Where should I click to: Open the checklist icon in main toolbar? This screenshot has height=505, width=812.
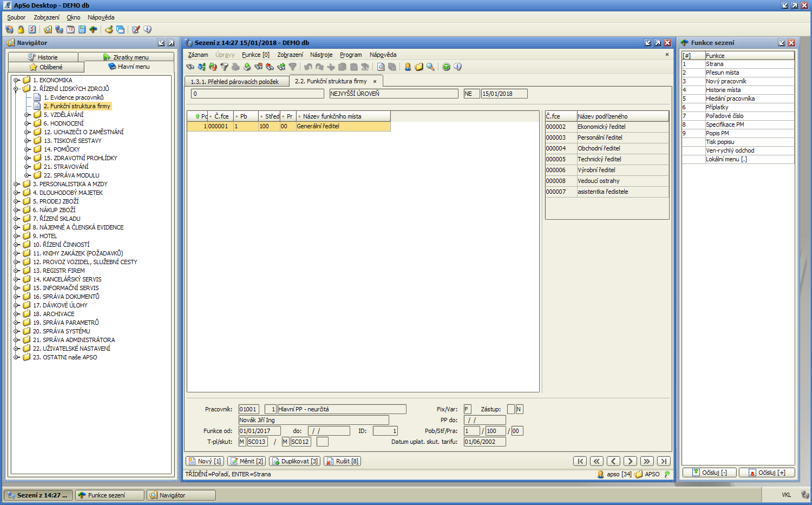[x=32, y=29]
